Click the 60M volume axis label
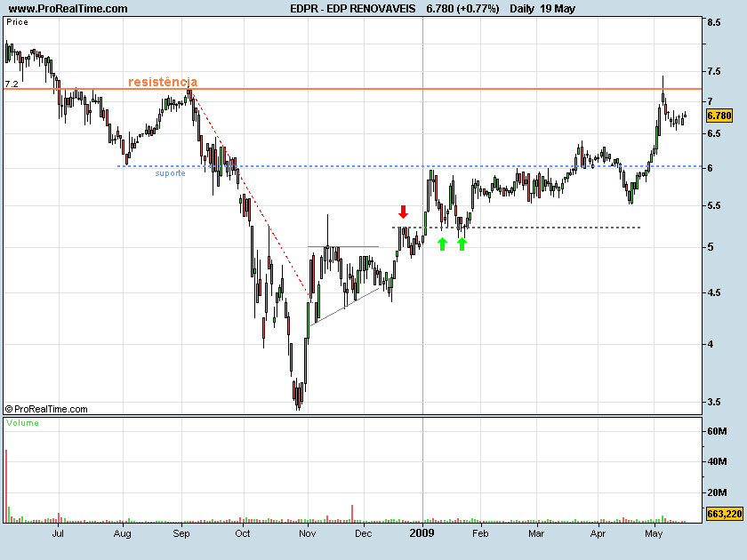Viewport: 747px width, 560px height. click(717, 431)
